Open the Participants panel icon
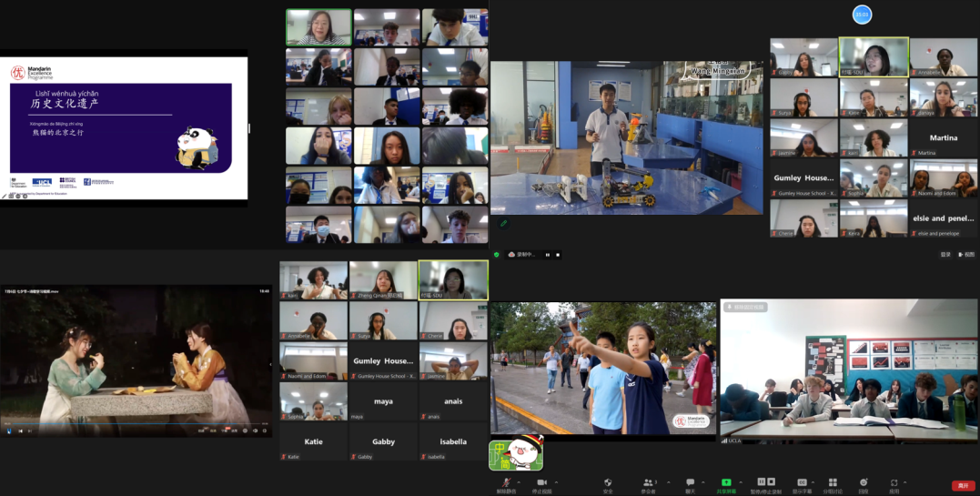Image resolution: width=980 pixels, height=496 pixels. 649,481
